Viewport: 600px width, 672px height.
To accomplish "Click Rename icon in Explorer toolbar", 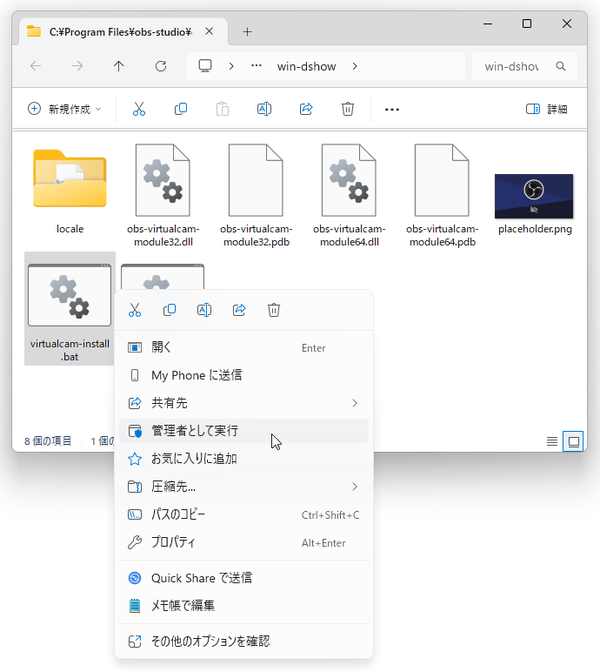I will [264, 109].
